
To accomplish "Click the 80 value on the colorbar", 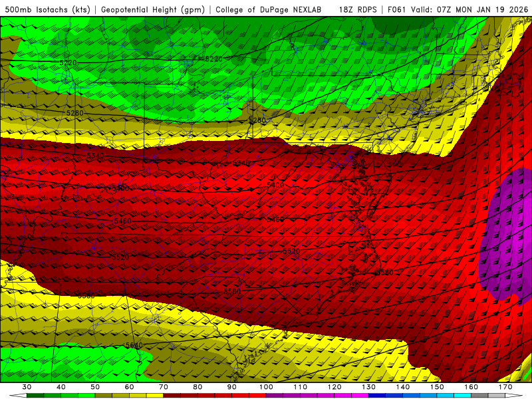I will coord(198,387).
